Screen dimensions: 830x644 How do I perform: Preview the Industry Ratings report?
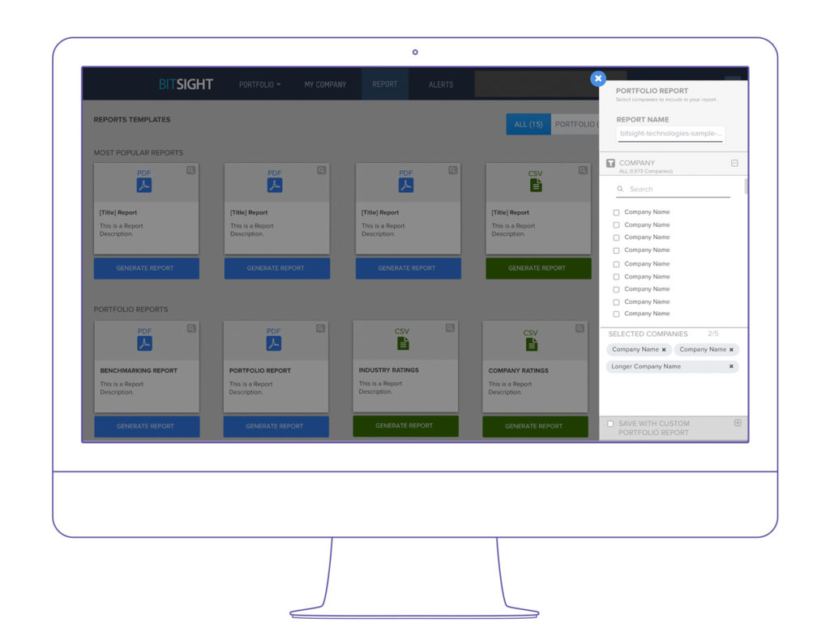[450, 328]
